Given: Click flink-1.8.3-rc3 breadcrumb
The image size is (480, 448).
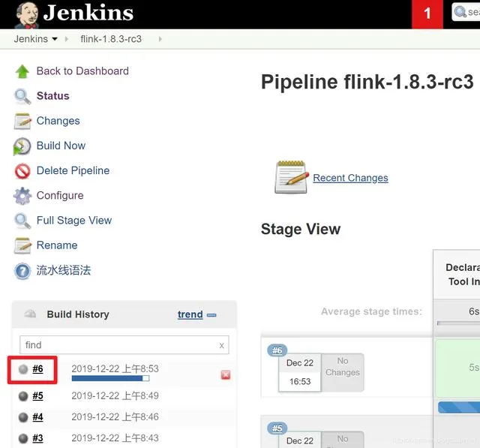Looking at the screenshot, I should pos(111,39).
